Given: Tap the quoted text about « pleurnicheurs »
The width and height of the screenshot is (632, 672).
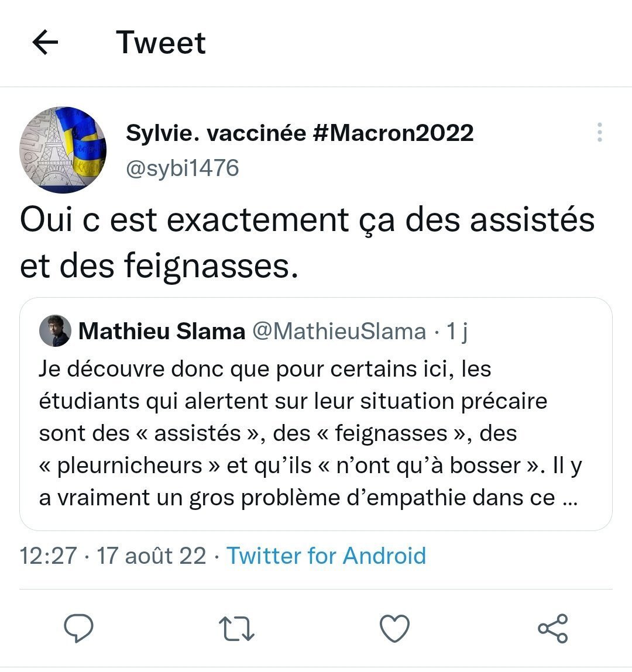Looking at the screenshot, I should 129,466.
